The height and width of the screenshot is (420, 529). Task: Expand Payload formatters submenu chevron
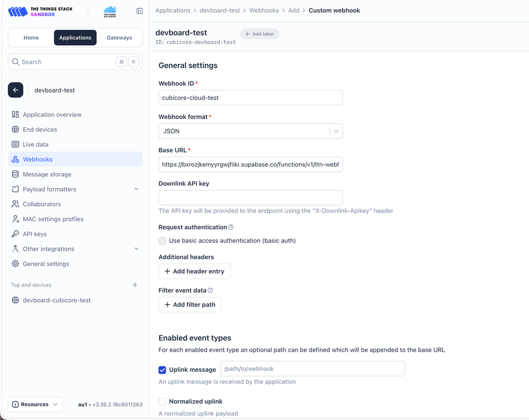coord(136,189)
